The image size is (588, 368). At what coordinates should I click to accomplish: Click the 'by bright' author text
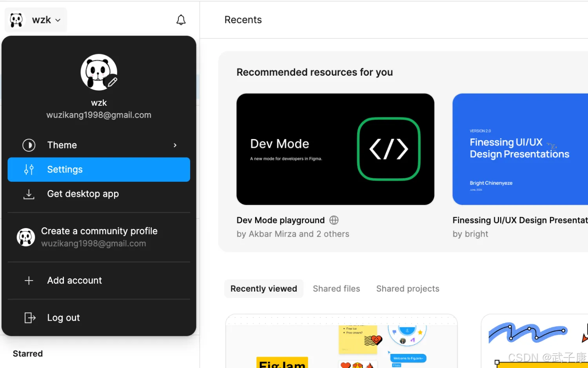tap(470, 234)
